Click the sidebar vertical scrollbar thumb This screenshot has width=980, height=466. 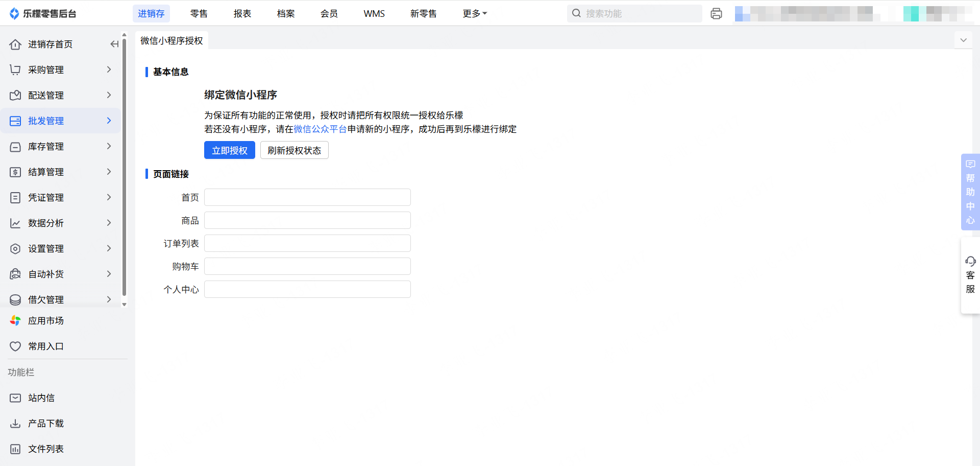point(124,168)
